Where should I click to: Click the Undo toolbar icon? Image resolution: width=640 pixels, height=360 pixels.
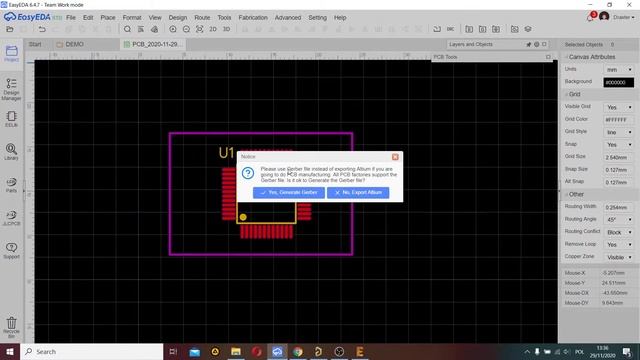pos(42,29)
